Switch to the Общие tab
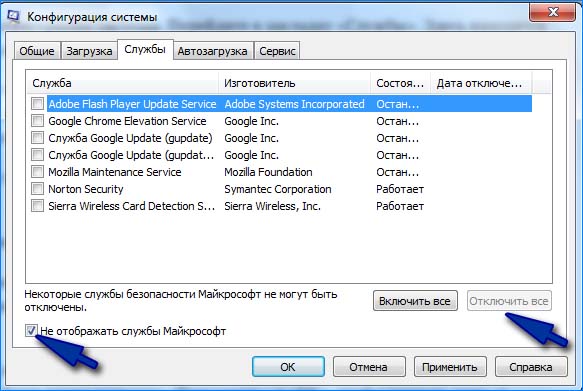Image resolution: width=583 pixels, height=391 pixels. point(37,51)
